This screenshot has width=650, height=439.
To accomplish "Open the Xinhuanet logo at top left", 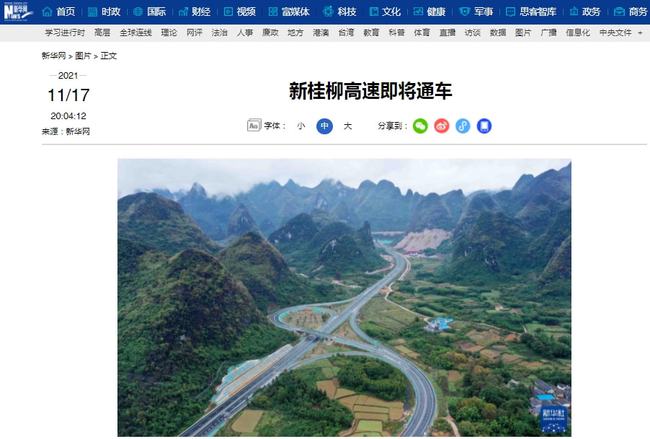I will pyautogui.click(x=17, y=11).
